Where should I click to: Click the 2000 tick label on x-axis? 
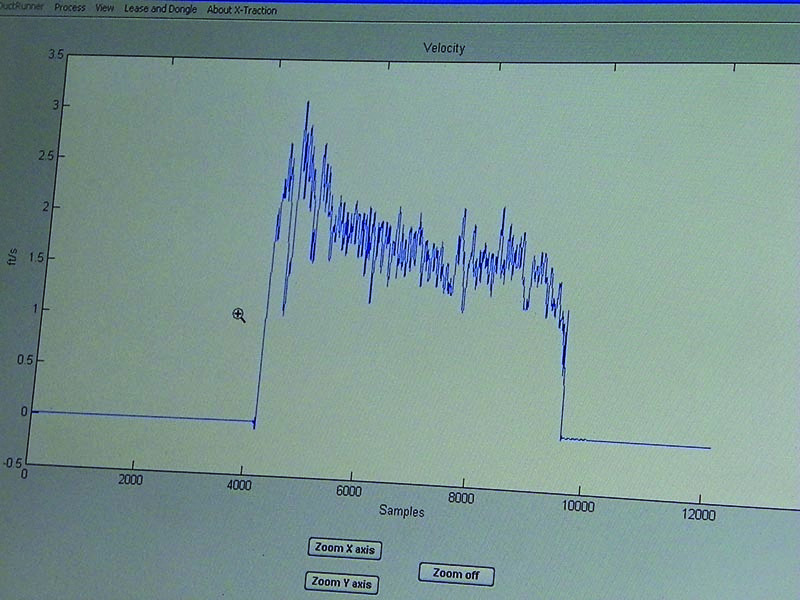(130, 480)
